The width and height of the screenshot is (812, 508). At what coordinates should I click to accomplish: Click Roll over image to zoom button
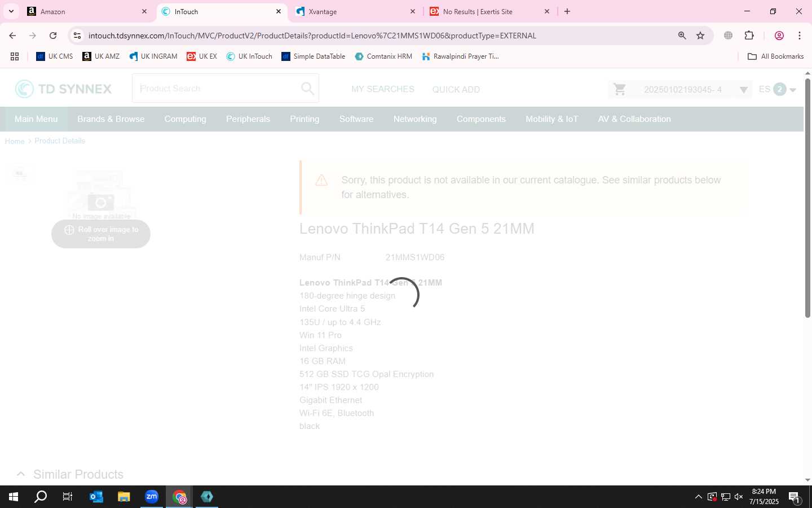point(101,234)
